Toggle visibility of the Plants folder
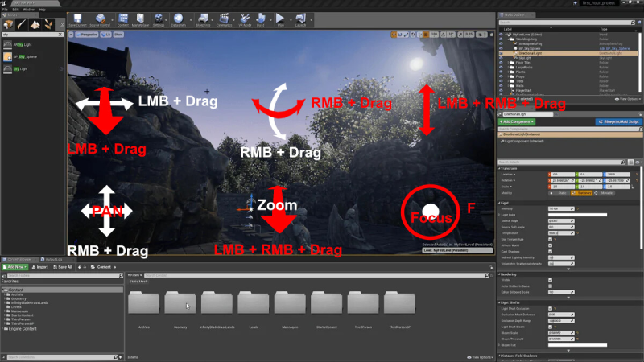 (x=501, y=72)
